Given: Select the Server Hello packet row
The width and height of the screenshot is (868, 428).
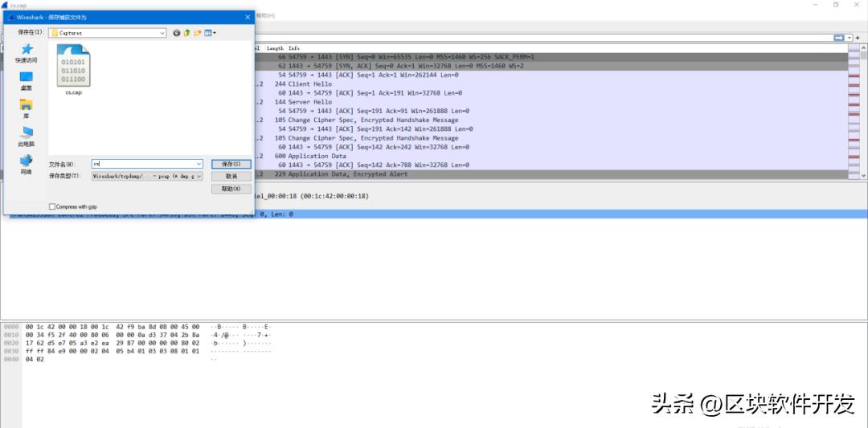Looking at the screenshot, I should [x=551, y=102].
